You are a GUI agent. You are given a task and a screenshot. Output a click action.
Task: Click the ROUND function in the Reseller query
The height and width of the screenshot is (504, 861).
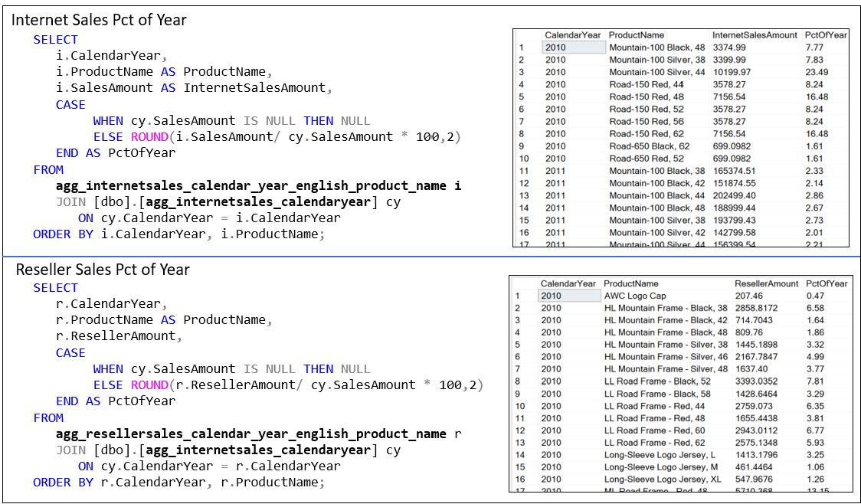pos(149,385)
